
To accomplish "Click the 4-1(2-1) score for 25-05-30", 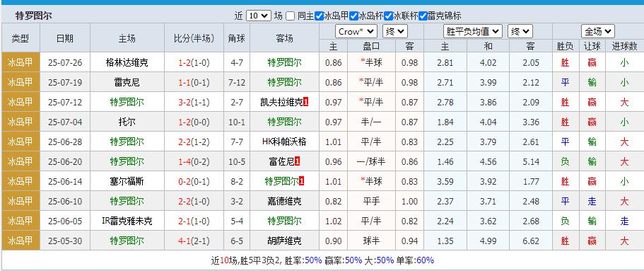I will coord(194,241).
